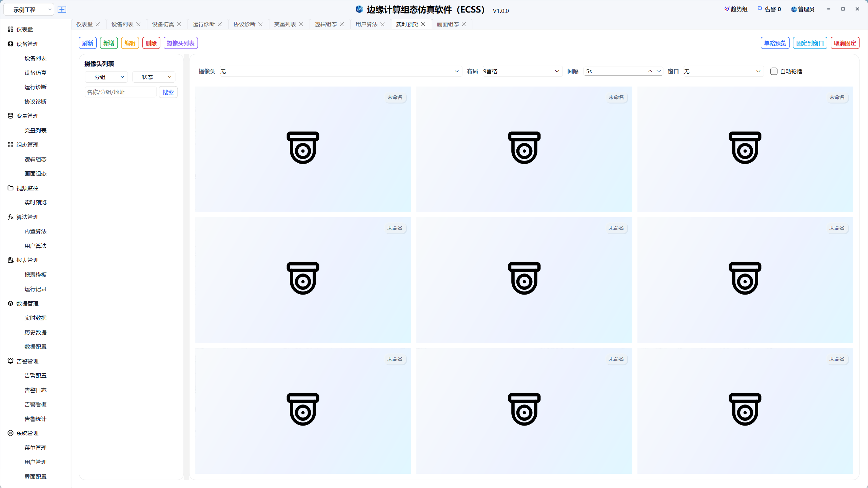Open the 布局 9宫格 dropdown
868x488 pixels.
522,71
